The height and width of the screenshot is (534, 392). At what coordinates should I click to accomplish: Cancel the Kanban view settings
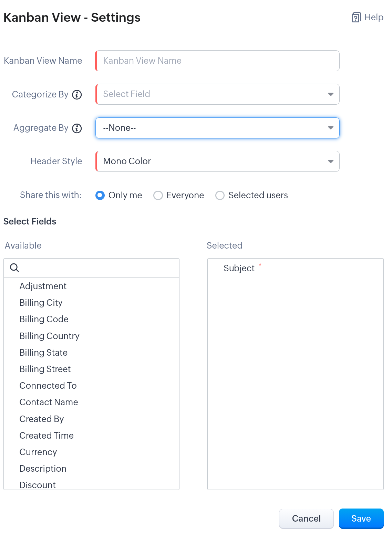tap(306, 519)
